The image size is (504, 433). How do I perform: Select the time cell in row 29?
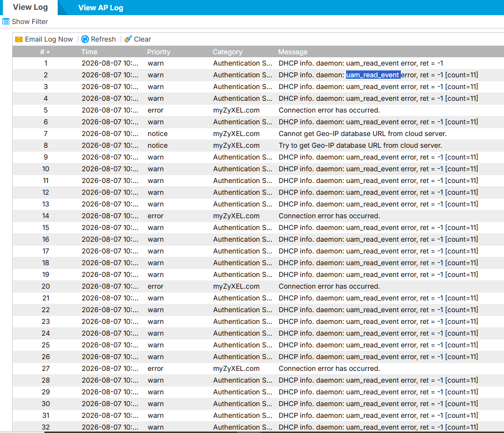(x=110, y=392)
